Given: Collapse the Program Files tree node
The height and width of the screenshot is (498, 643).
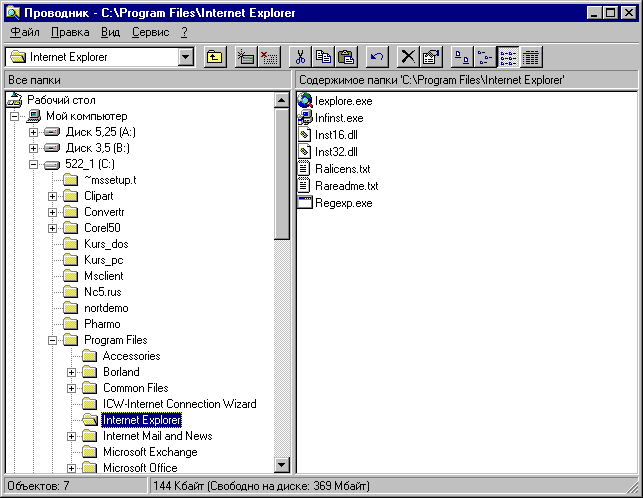Looking at the screenshot, I should [52, 340].
